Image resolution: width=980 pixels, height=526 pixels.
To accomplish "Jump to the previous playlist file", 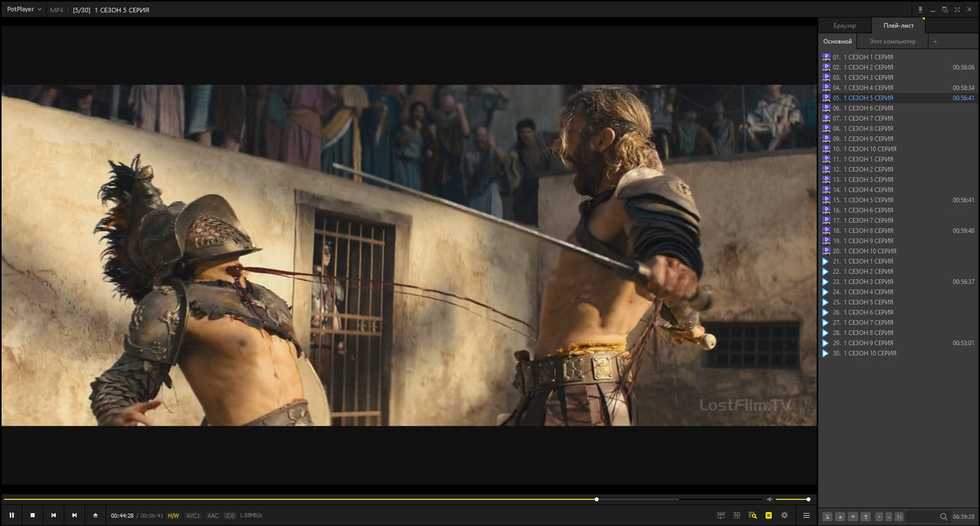I will click(x=54, y=515).
